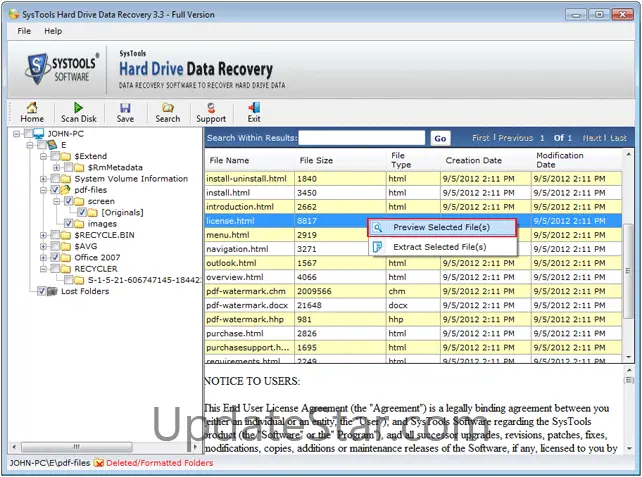
Task: Go to the Next results page
Action: pyautogui.click(x=592, y=138)
